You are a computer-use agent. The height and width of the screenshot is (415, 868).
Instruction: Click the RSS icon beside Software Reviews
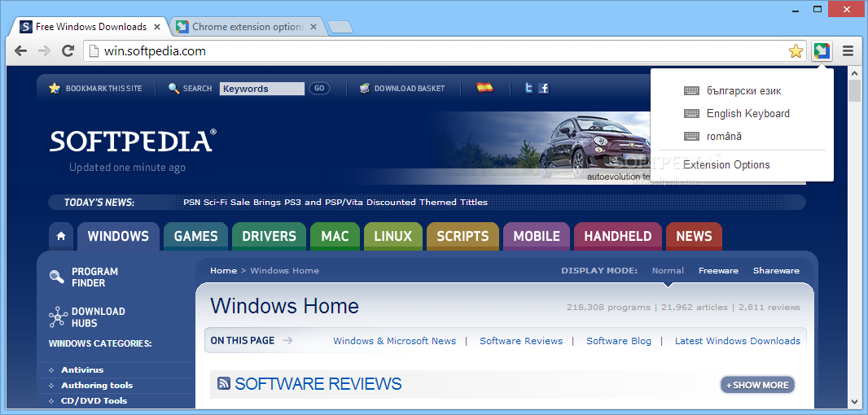click(224, 383)
